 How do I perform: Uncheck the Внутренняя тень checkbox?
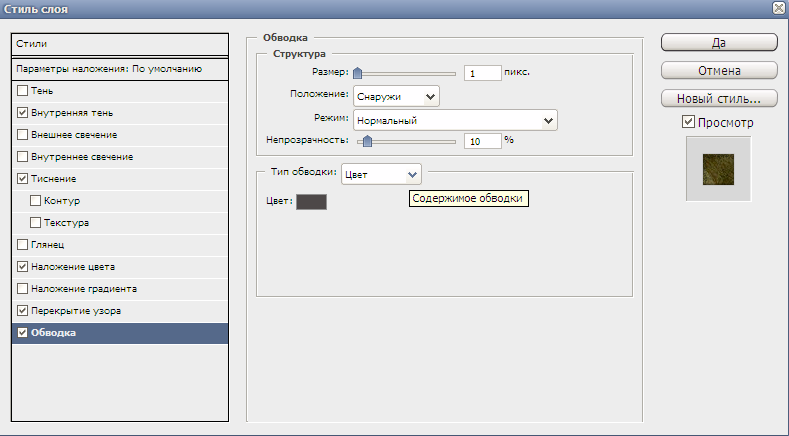[x=22, y=113]
